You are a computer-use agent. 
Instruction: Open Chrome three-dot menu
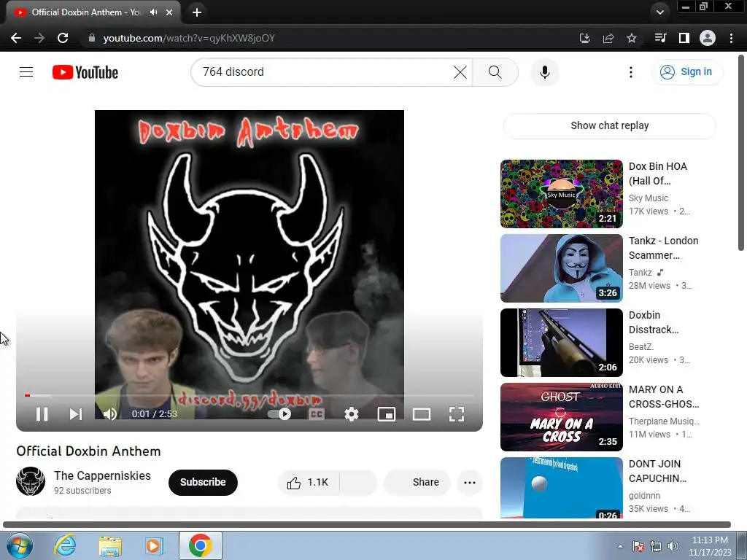pos(731,38)
